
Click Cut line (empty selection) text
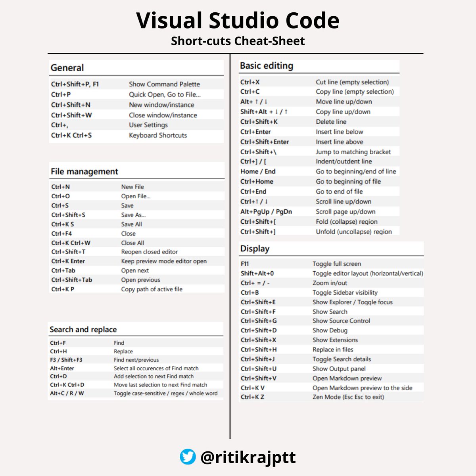pos(352,82)
